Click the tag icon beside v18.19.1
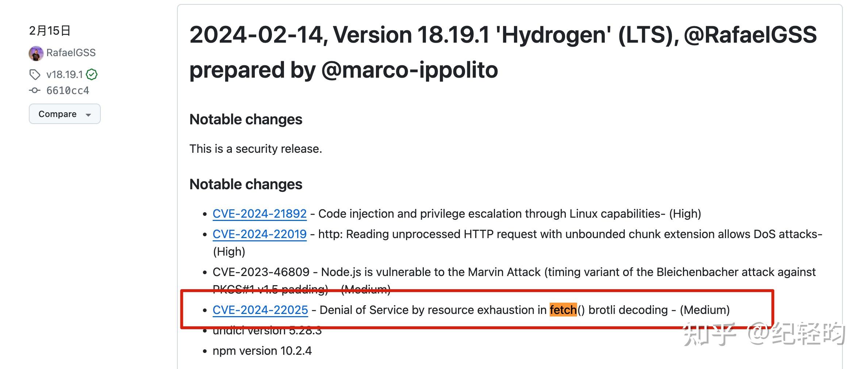Screen dimensions: 868x369 coord(35,75)
